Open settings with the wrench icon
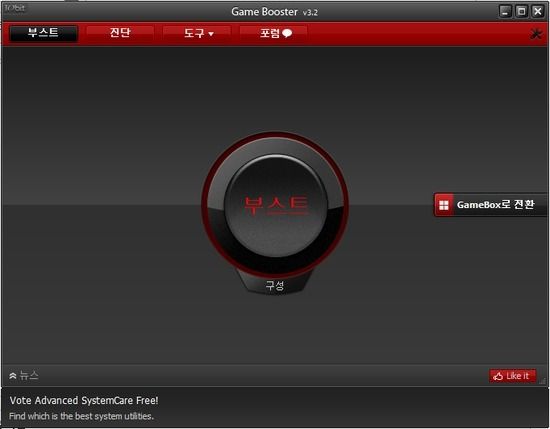The height and width of the screenshot is (429, 550). [x=536, y=34]
